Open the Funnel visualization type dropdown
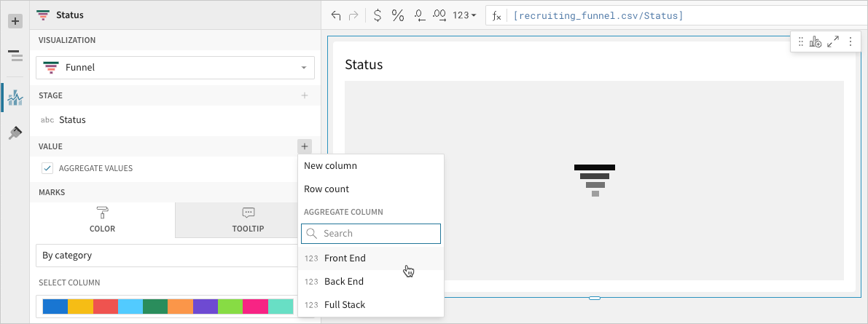 175,68
